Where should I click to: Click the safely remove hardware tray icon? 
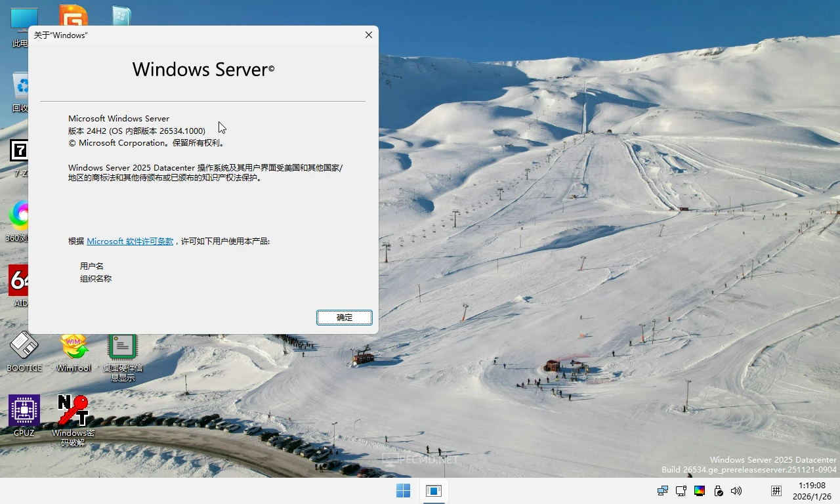pos(718,490)
